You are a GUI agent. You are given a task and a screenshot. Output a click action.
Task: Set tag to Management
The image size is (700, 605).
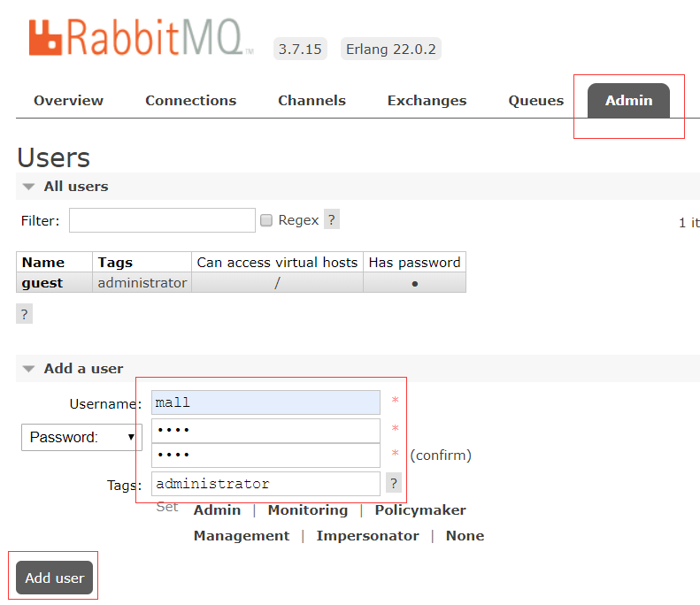pos(242,535)
